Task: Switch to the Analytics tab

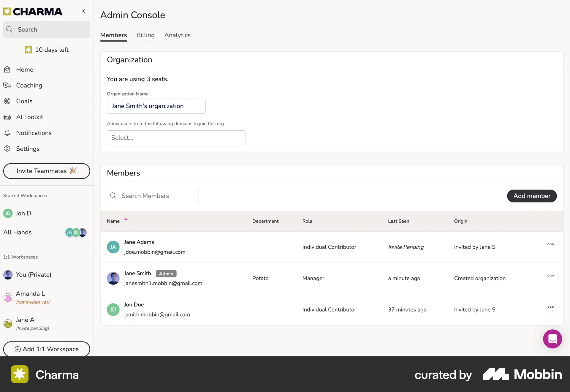Action: click(177, 35)
